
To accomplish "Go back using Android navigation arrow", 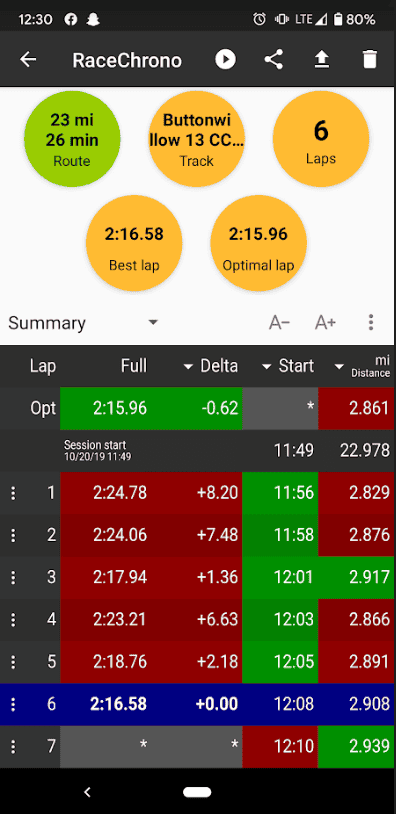I will (x=87, y=792).
